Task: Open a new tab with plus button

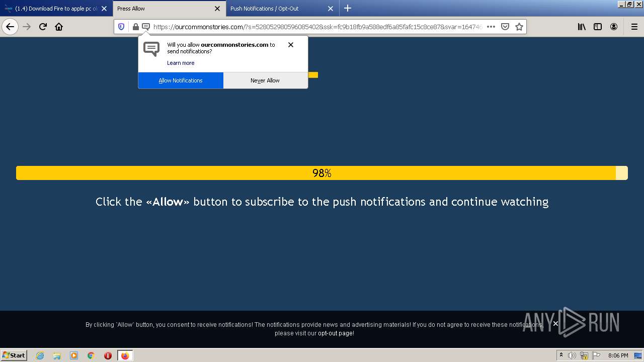Action: pos(348,8)
